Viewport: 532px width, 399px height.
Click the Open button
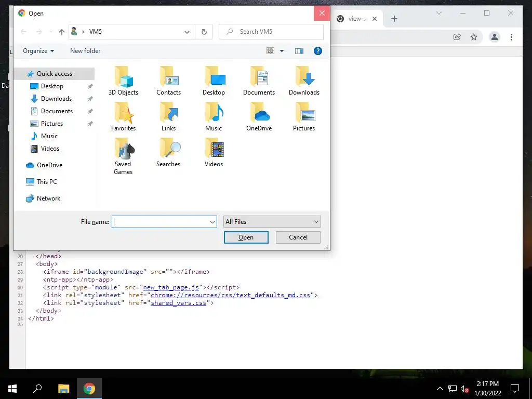246,237
